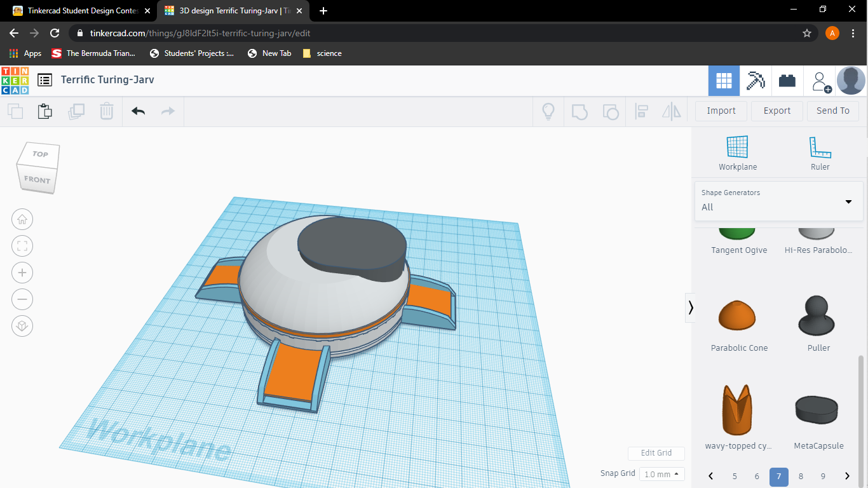Select the Workplane tool
Viewport: 868px width, 488px height.
click(738, 153)
